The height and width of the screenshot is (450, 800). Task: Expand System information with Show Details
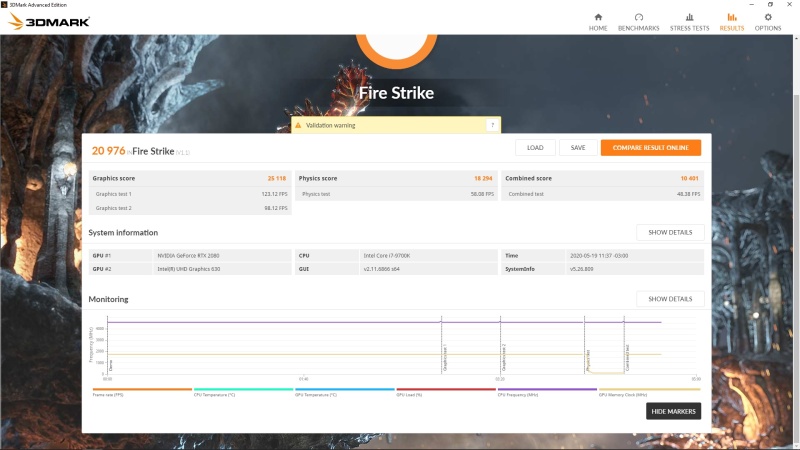(670, 232)
